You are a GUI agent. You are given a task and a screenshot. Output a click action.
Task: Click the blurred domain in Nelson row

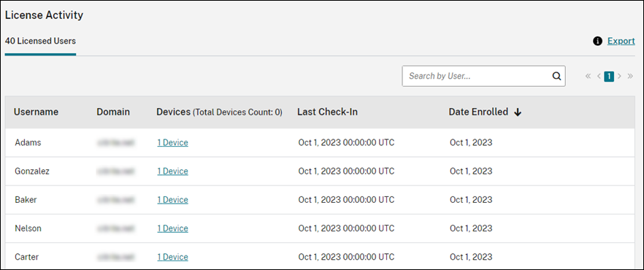click(115, 228)
